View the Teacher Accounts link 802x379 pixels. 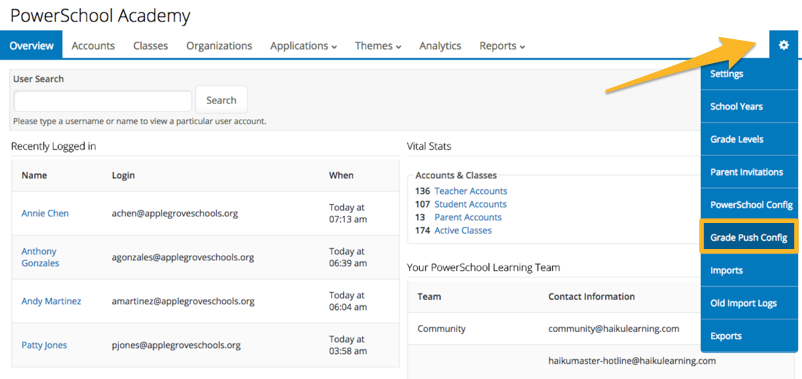(471, 191)
